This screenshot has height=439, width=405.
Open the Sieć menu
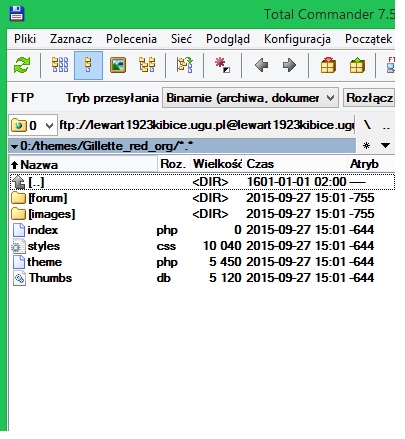[181, 39]
